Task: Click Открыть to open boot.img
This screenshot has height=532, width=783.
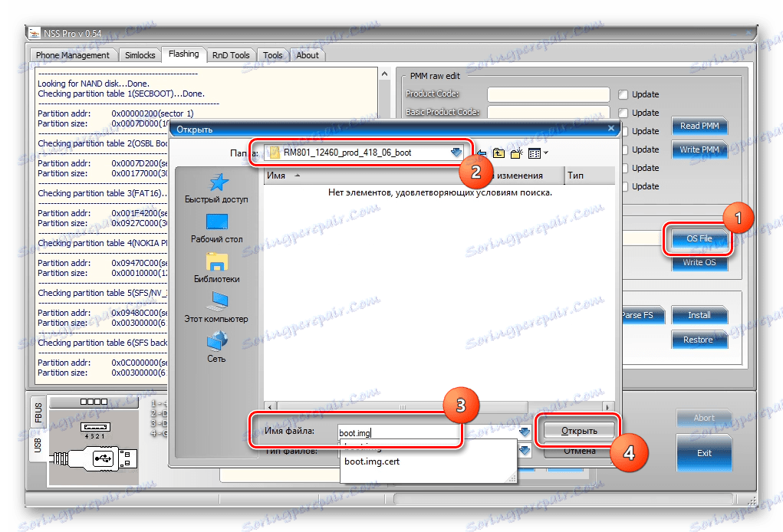Action: pyautogui.click(x=579, y=431)
